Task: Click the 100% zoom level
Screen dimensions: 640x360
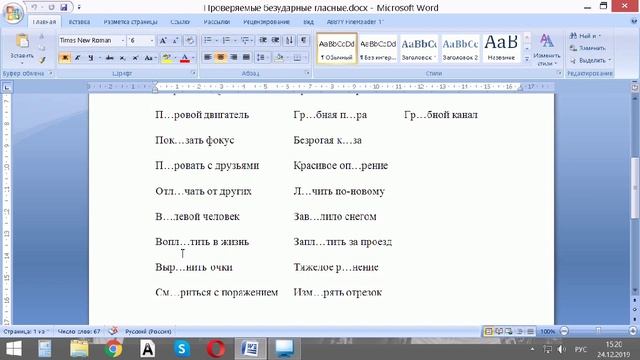Action: [548, 331]
